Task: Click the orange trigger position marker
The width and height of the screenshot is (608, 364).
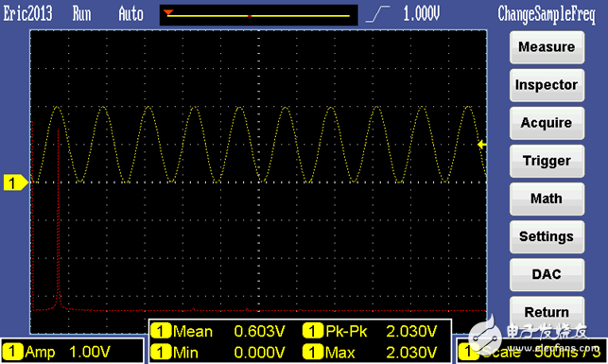Action: pos(168,13)
